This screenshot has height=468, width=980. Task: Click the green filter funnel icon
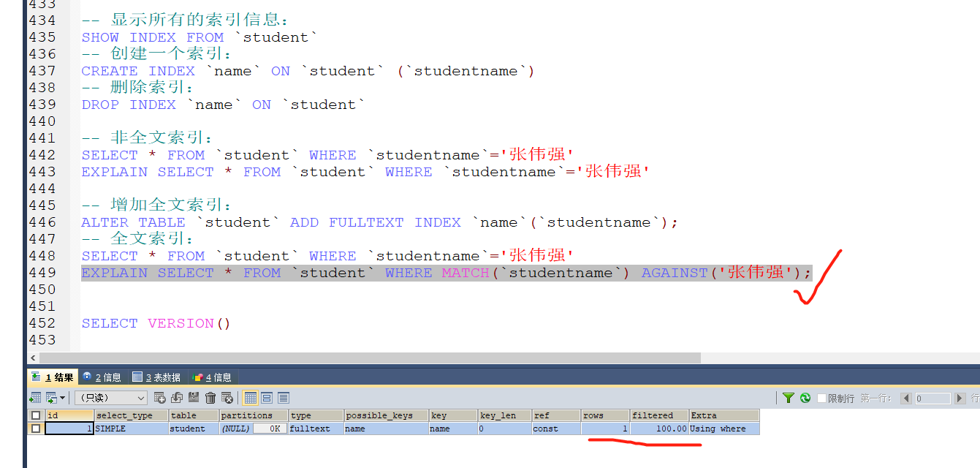[x=789, y=398]
